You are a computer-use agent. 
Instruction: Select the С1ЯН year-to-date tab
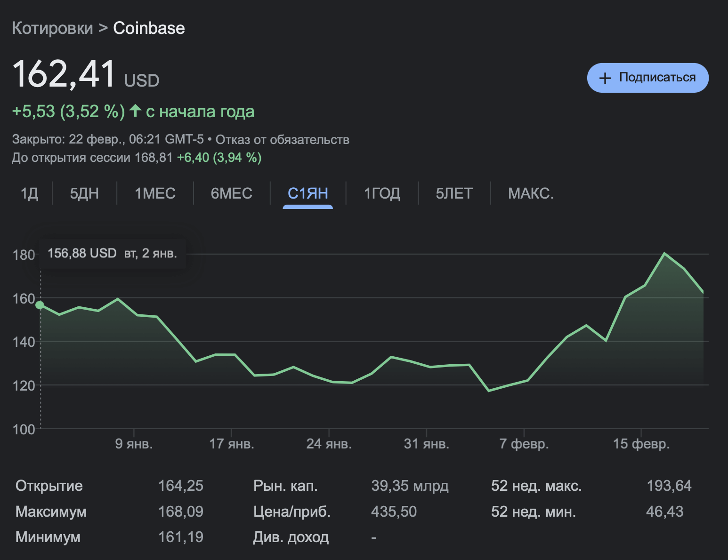coord(308,193)
